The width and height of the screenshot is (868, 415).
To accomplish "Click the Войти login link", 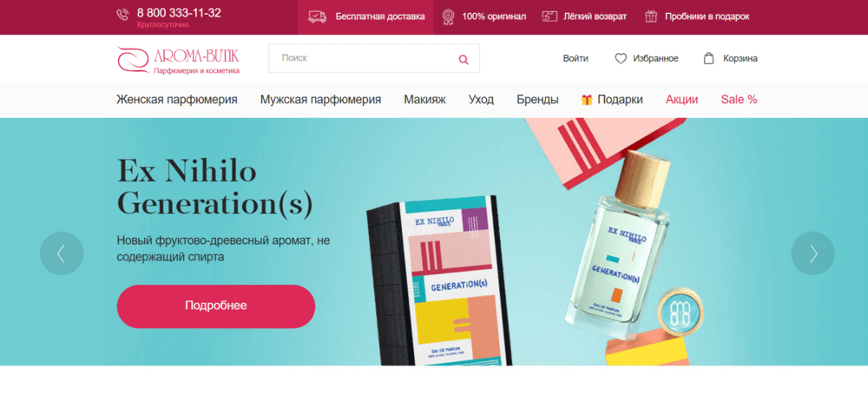I will click(x=575, y=58).
